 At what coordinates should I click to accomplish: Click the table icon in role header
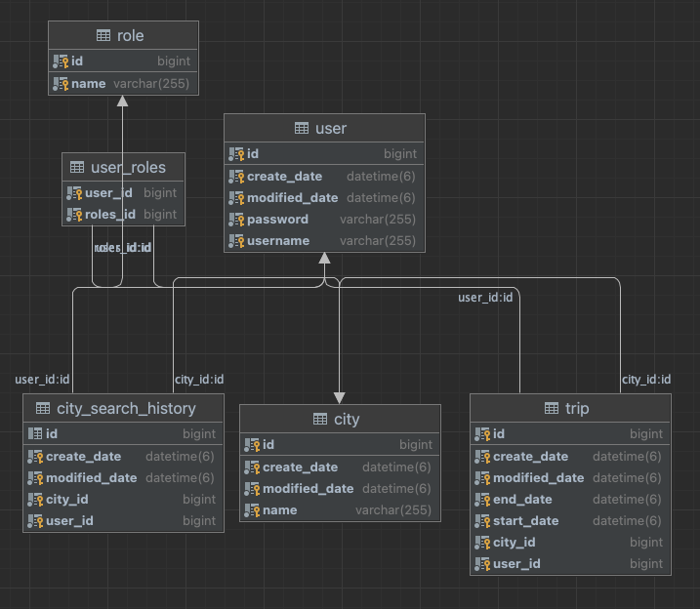(103, 35)
